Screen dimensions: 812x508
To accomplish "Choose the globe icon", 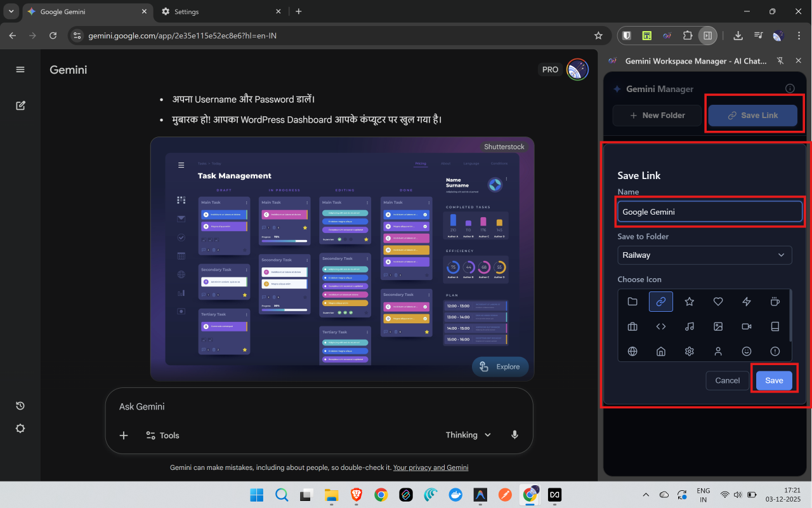I will [x=632, y=351].
